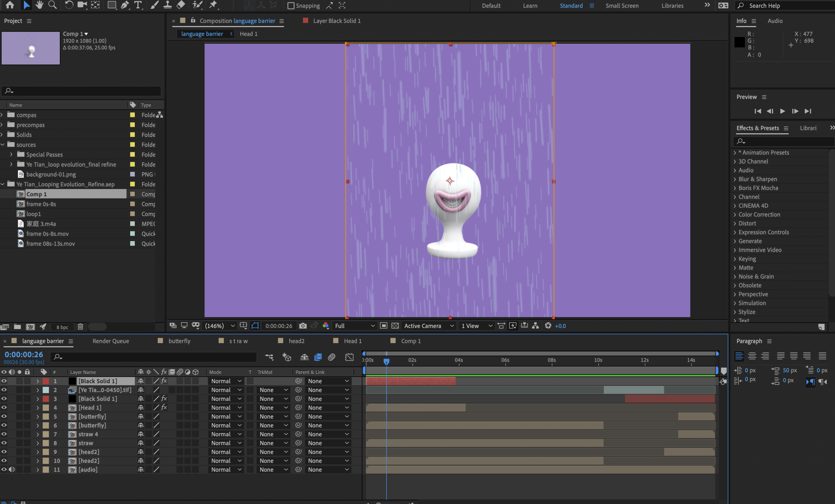Jump to first frame in Preview panel
Viewport: 835px width, 504px height.
tap(758, 111)
